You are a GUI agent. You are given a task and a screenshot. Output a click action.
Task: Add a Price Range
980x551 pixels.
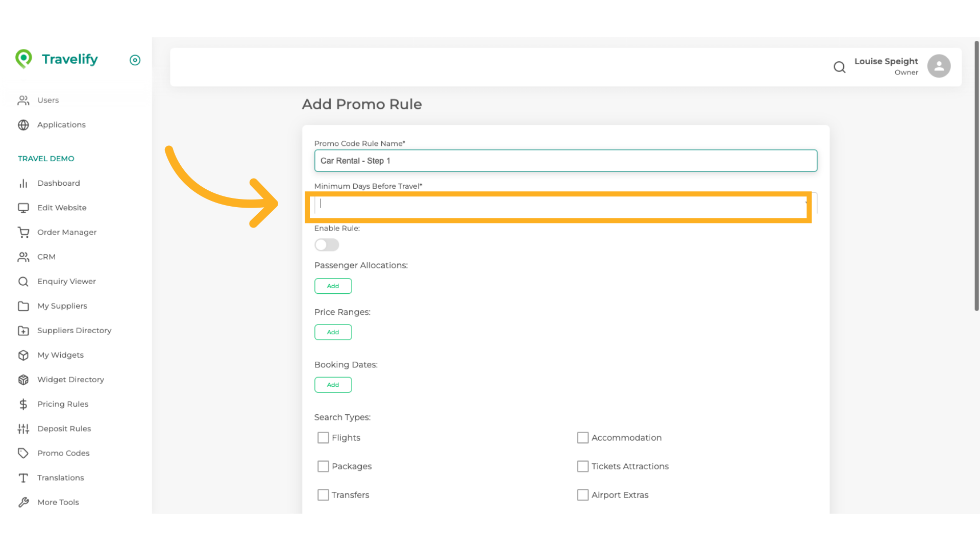pos(333,332)
